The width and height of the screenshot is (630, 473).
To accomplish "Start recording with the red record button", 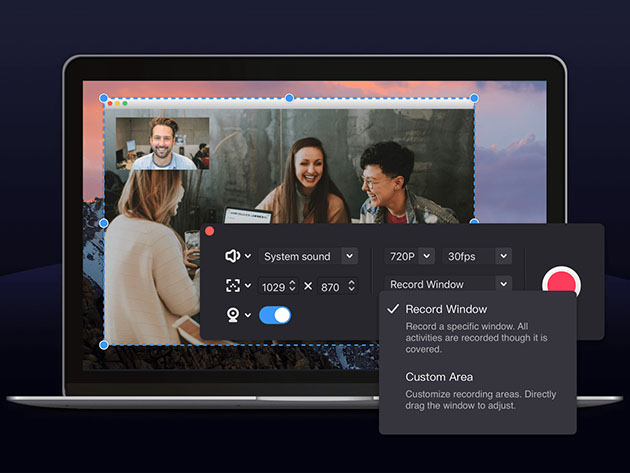I will pyautogui.click(x=561, y=282).
